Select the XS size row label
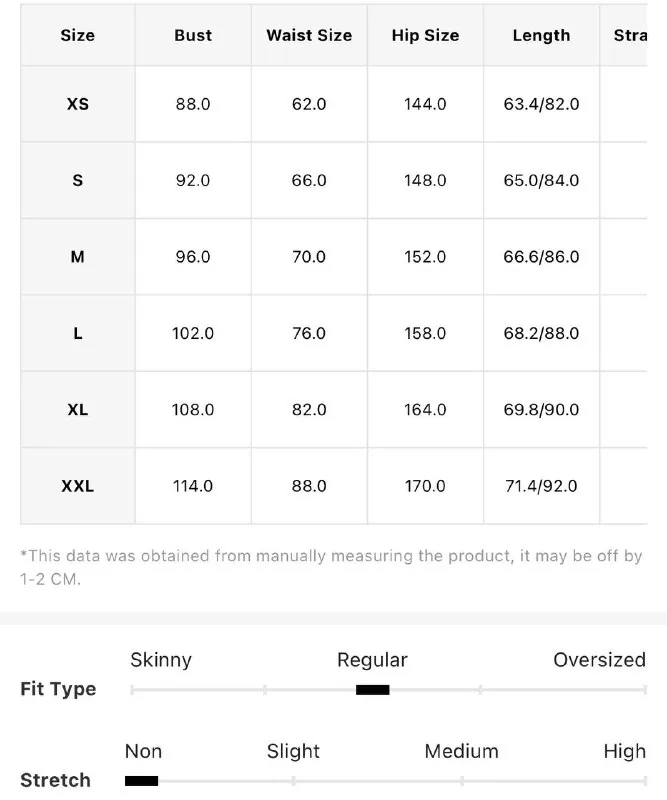667x800 pixels. tap(78, 104)
